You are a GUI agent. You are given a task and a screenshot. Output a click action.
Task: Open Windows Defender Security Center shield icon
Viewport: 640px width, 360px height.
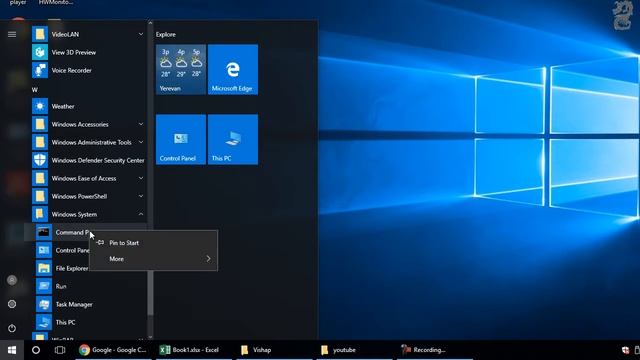[x=40, y=160]
